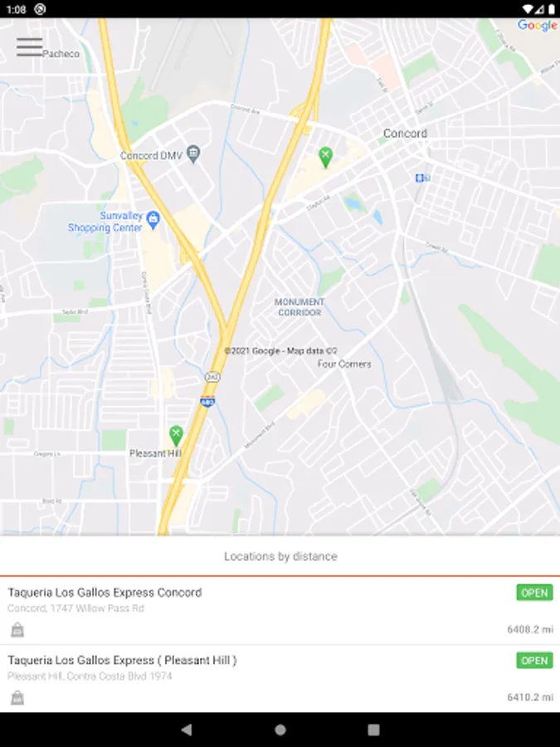Tap the pickup bag icon for Pleasant Hill location

click(17, 697)
